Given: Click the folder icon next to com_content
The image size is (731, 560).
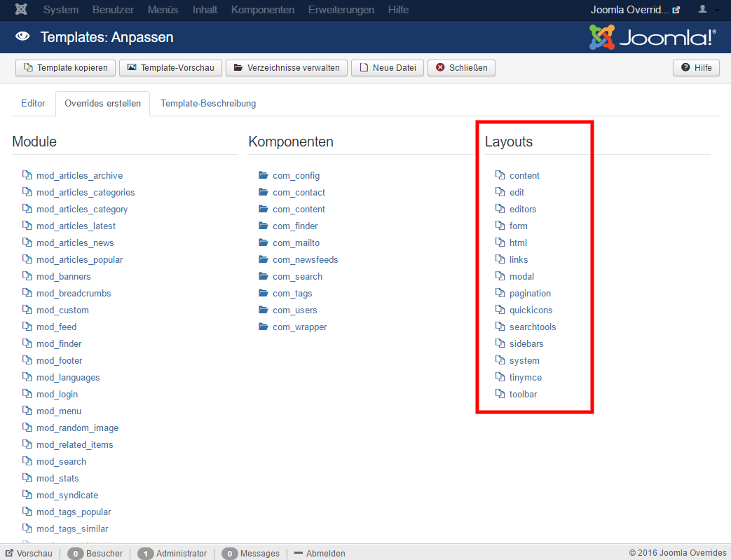Looking at the screenshot, I should (264, 209).
